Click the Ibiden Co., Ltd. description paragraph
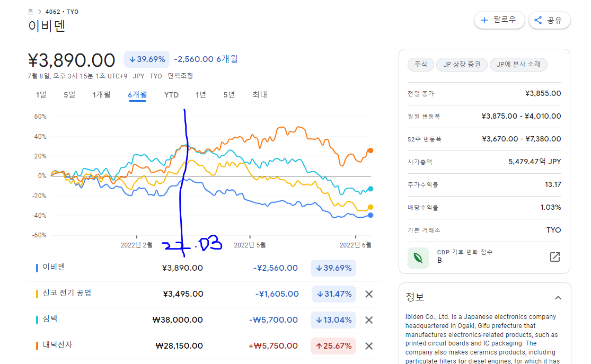 [x=483, y=339]
